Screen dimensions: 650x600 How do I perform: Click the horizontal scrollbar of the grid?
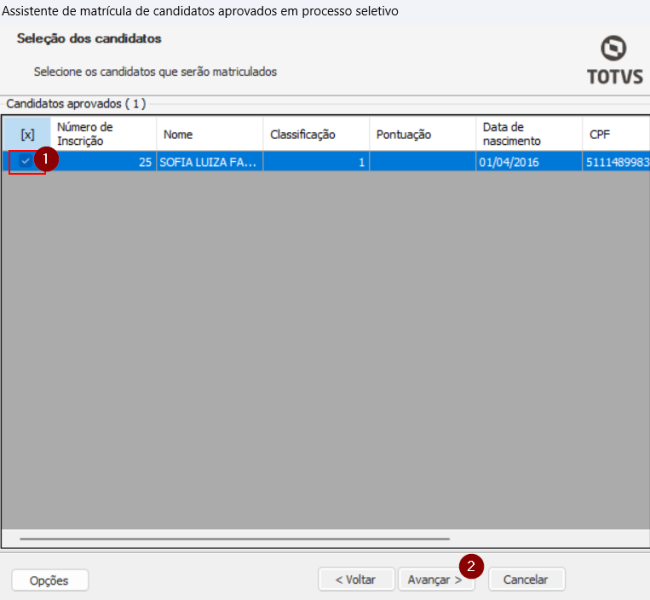tap(220, 539)
